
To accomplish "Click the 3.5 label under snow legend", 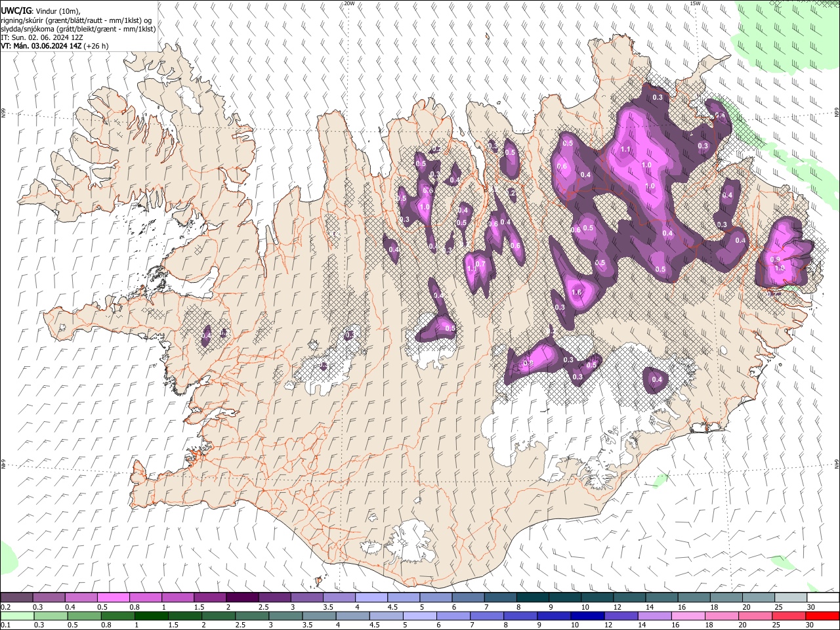I will 328,607.
